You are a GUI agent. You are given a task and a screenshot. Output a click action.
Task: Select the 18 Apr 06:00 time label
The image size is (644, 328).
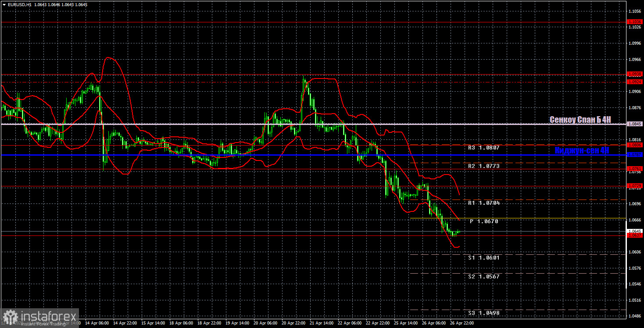click(181, 323)
